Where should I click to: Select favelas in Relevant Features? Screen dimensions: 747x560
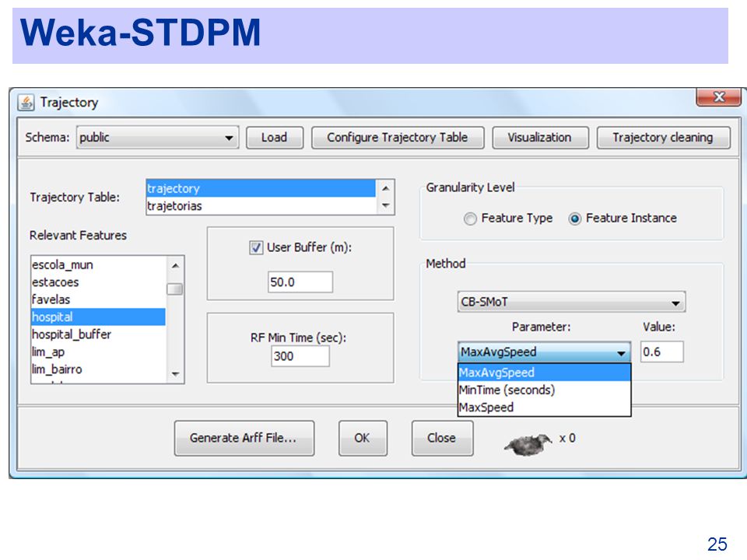click(x=99, y=299)
